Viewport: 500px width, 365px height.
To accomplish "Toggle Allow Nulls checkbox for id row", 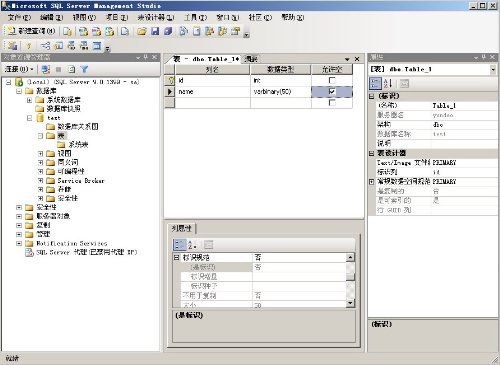I will coord(332,80).
